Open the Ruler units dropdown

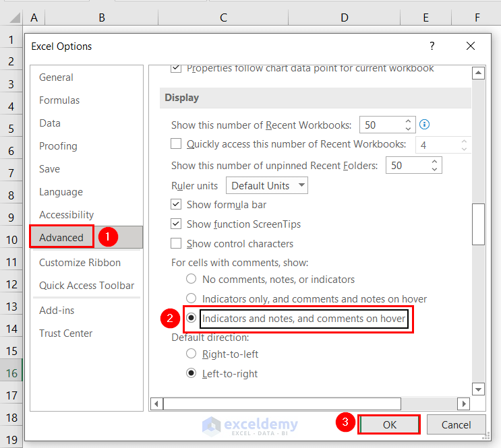tap(267, 185)
